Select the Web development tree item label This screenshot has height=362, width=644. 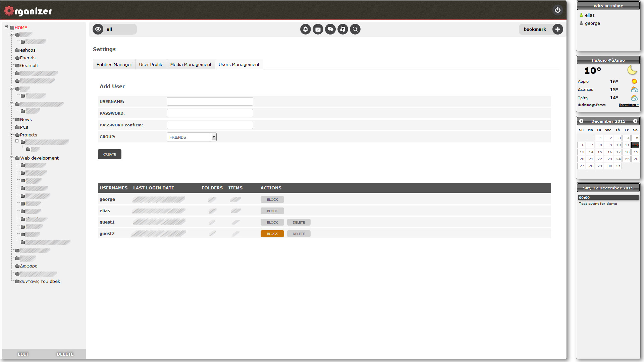[39, 158]
